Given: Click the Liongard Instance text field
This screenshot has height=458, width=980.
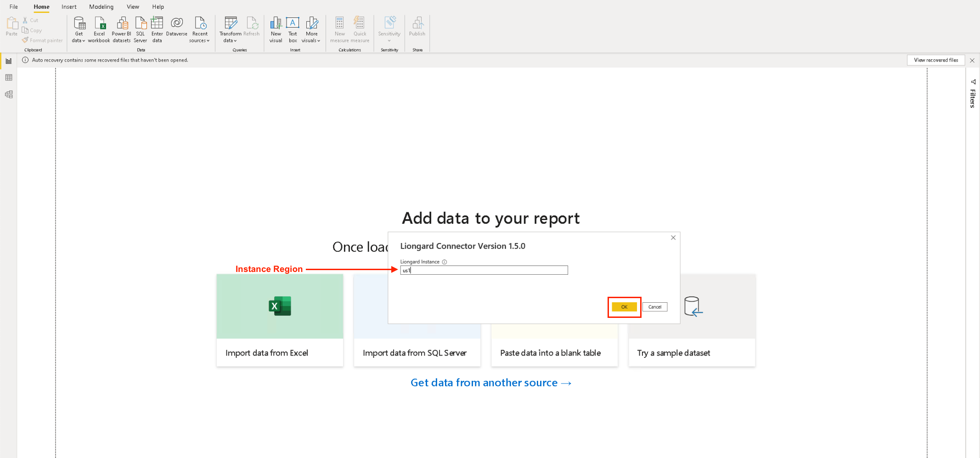Looking at the screenshot, I should pyautogui.click(x=484, y=270).
